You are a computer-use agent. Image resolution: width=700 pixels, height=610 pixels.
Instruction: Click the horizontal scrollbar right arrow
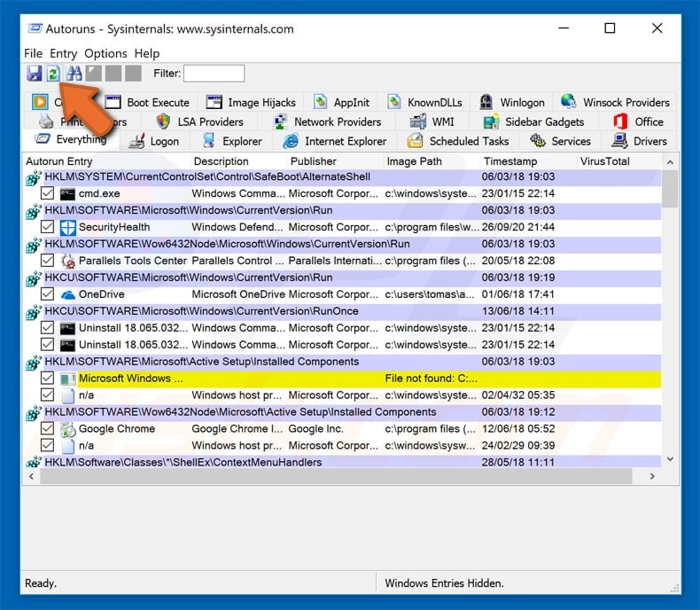pyautogui.click(x=652, y=476)
